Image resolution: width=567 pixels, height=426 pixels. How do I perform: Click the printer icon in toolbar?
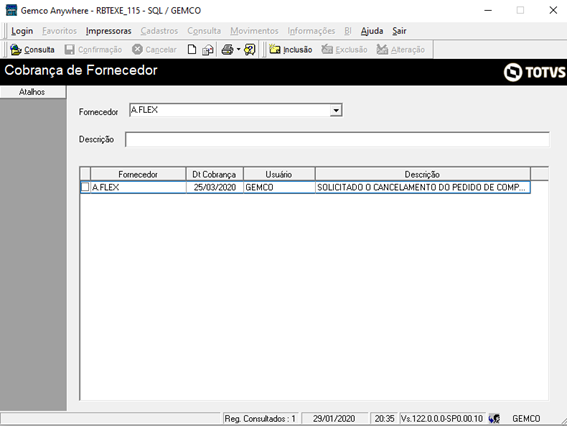227,50
